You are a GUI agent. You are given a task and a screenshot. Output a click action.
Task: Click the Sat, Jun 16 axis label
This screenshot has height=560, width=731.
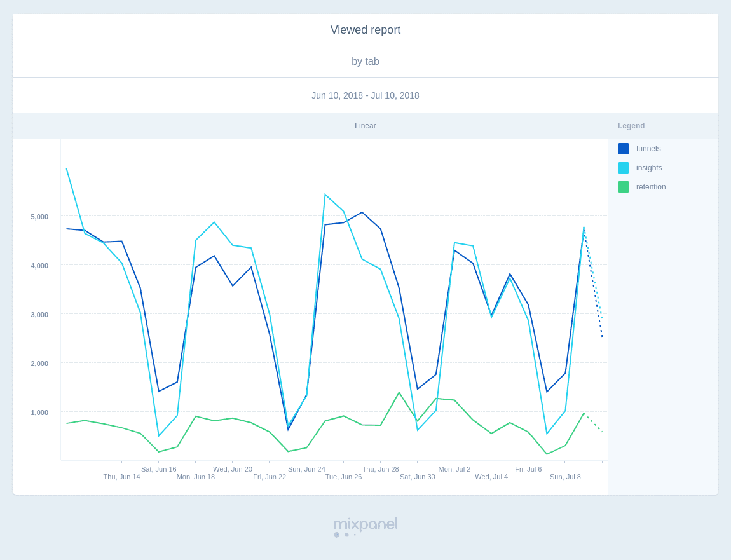(x=159, y=469)
